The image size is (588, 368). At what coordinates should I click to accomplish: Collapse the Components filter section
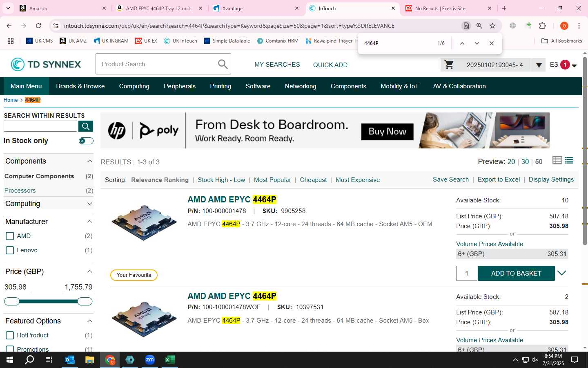click(89, 161)
